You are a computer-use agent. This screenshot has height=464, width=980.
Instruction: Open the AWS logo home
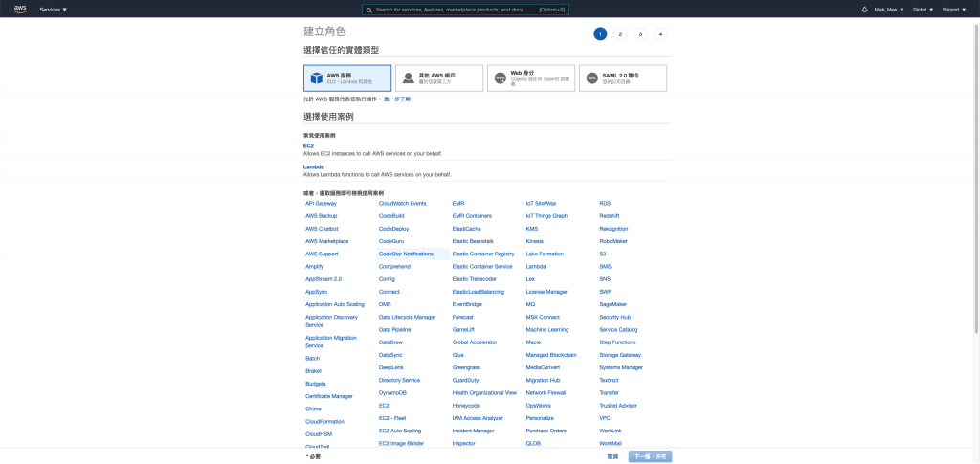click(x=20, y=9)
